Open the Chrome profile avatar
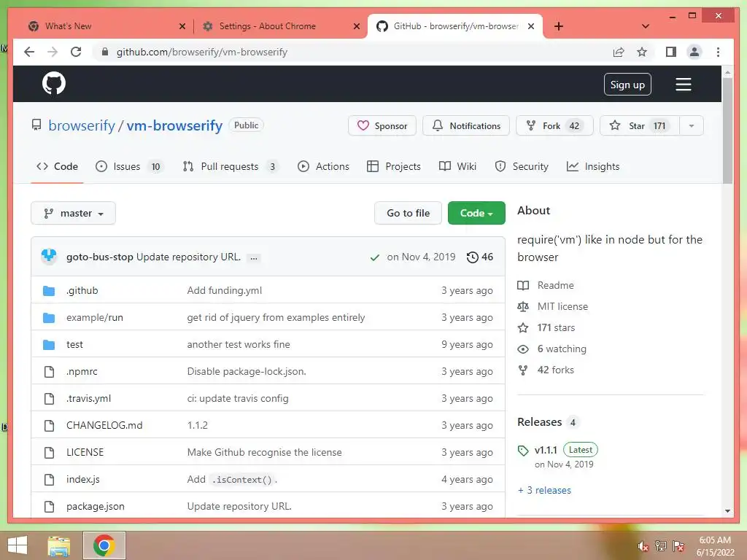747x560 pixels. click(x=694, y=52)
